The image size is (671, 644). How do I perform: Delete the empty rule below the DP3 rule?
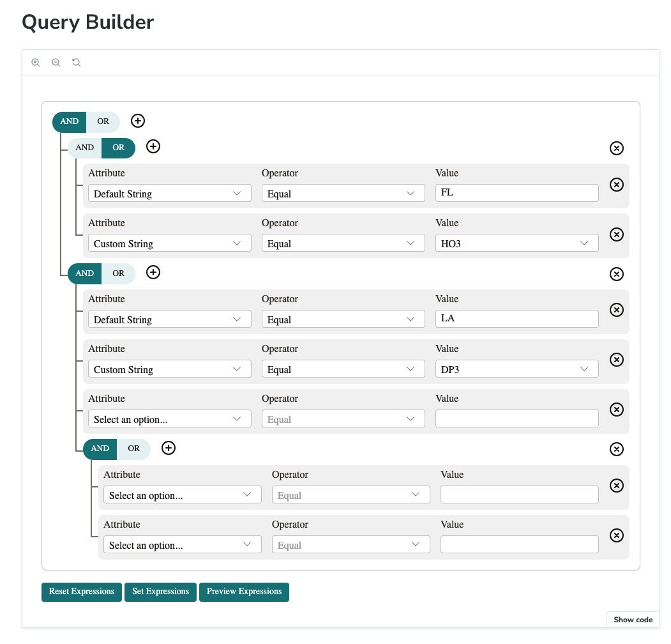616,410
